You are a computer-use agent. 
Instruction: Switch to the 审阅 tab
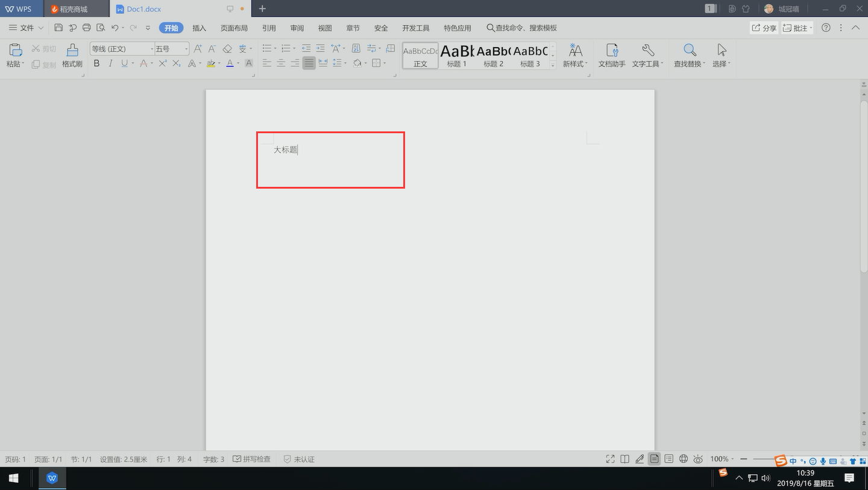(297, 28)
